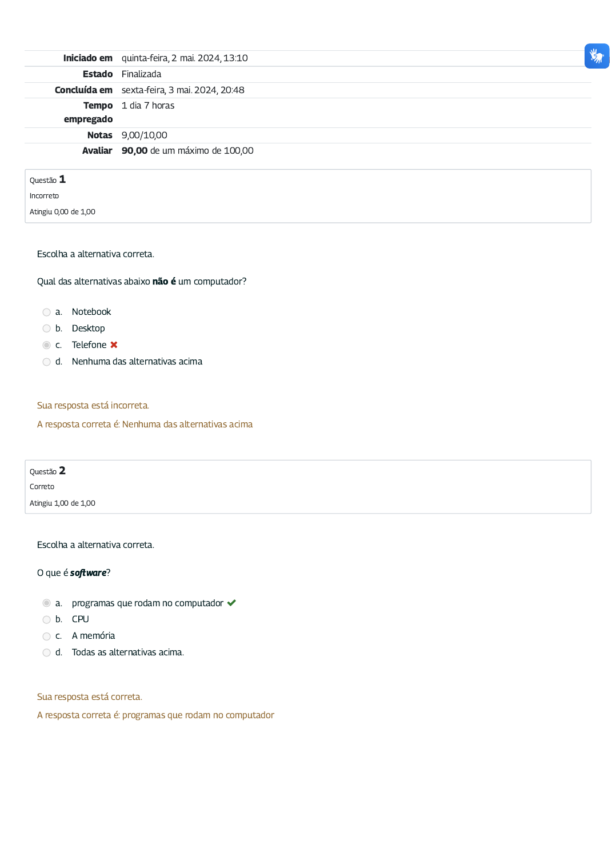Click the 90,00 grade value

point(134,151)
